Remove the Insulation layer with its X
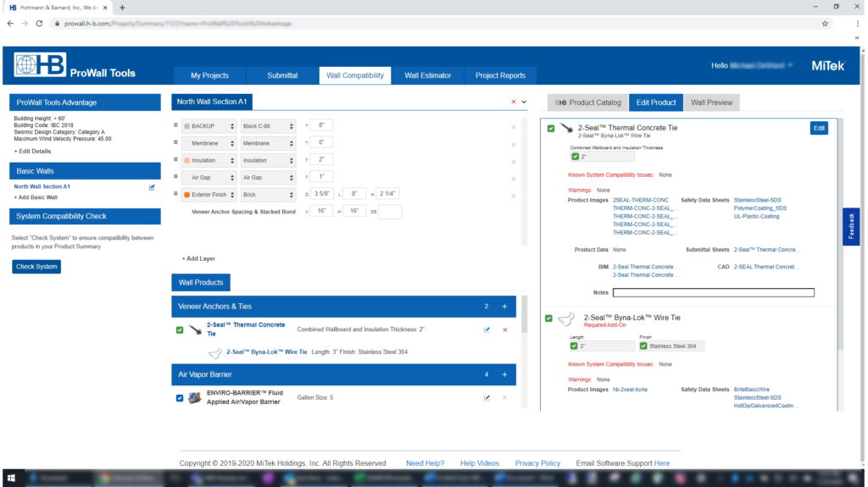The image size is (868, 487). point(513,162)
